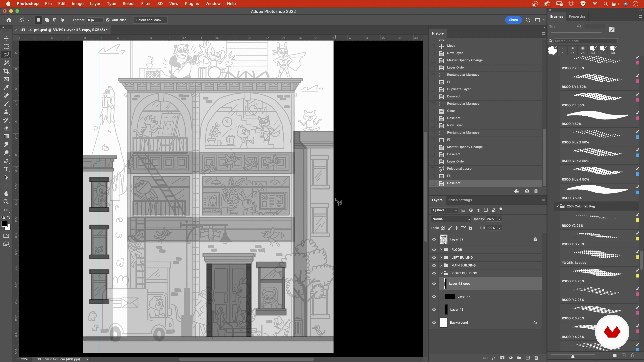
Task: Collapse the 25% Color lab Reg brush folder
Action: (x=557, y=206)
